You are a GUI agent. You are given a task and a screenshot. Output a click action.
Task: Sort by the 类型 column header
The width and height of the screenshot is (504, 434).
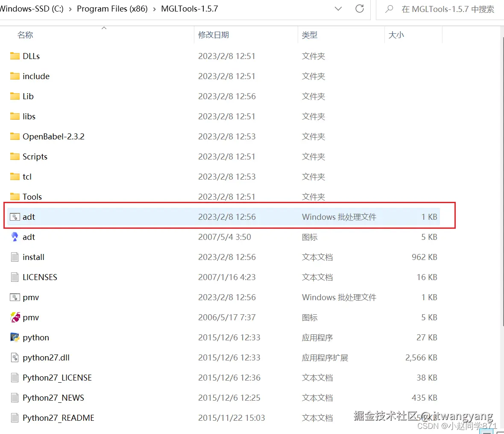point(310,35)
